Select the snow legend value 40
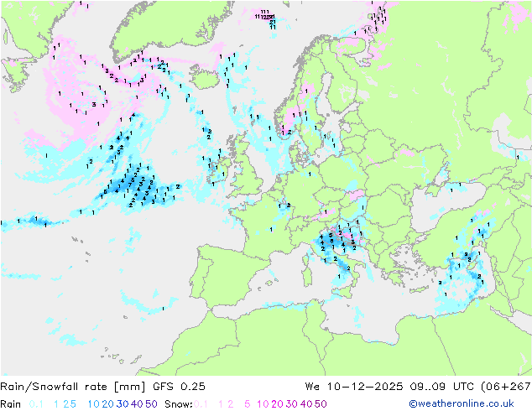This screenshot has width=532, height=411. pyautogui.click(x=306, y=404)
